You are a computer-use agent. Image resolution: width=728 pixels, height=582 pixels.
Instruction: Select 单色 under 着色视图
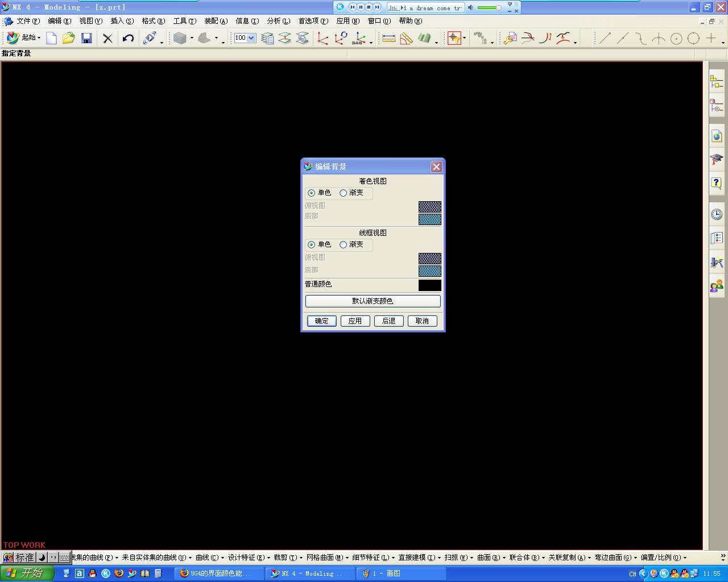(319, 193)
